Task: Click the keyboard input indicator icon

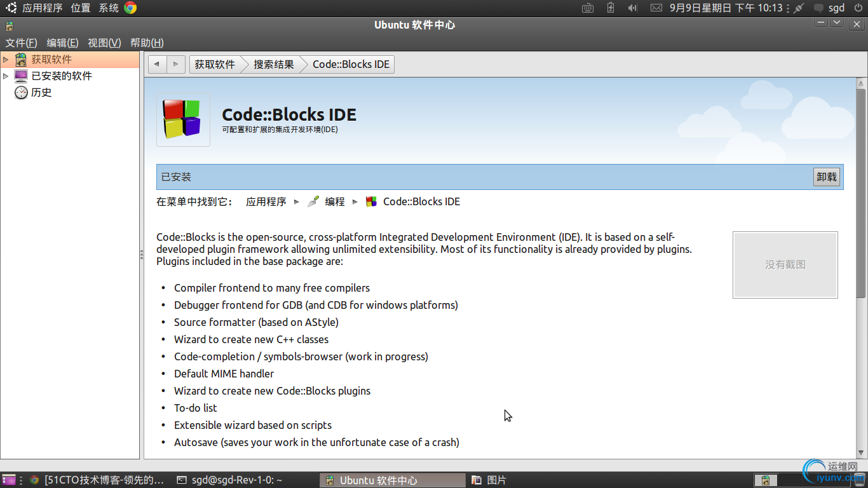Action: tap(588, 8)
